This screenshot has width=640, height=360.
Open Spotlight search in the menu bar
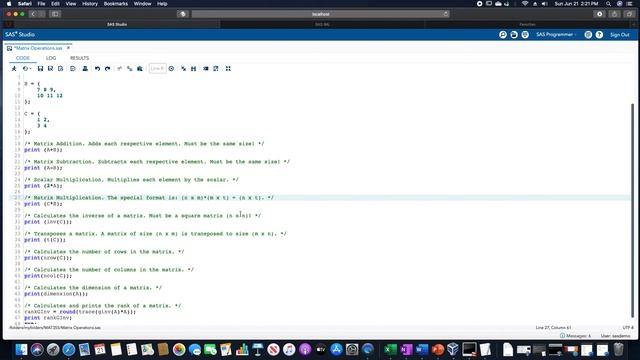pyautogui.click(x=609, y=4)
